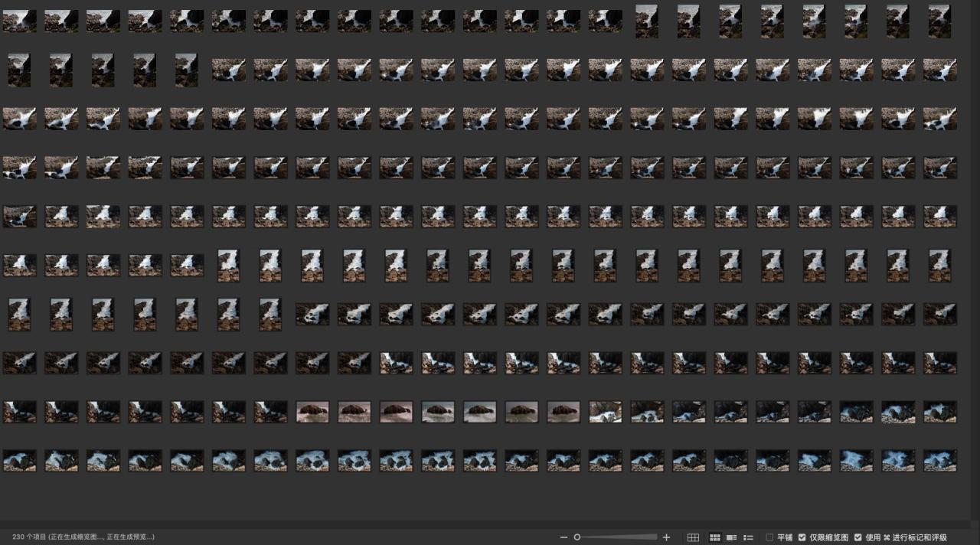The image size is (980, 545).
Task: Select the first pink-toned rock thumbnail
Action: (x=312, y=412)
